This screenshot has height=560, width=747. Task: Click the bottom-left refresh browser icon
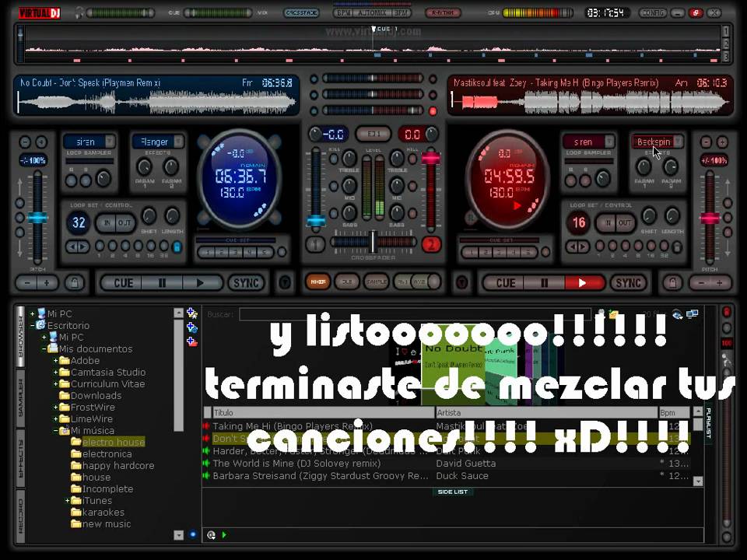(211, 535)
